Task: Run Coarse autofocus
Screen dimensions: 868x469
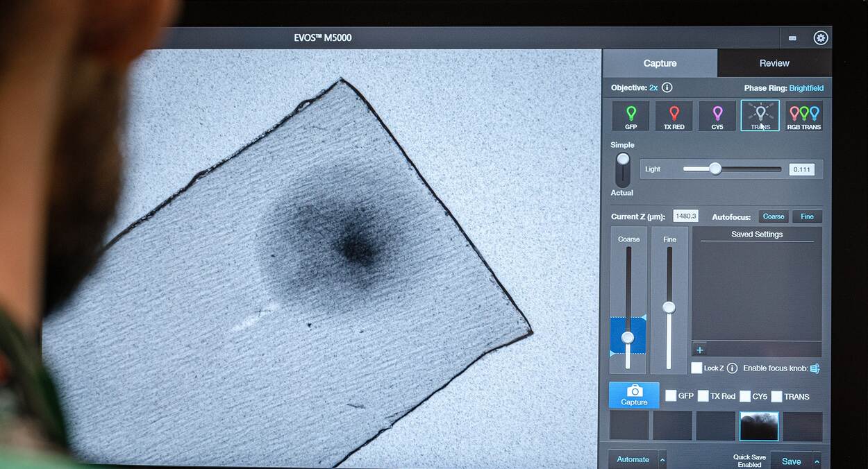Action: click(774, 216)
